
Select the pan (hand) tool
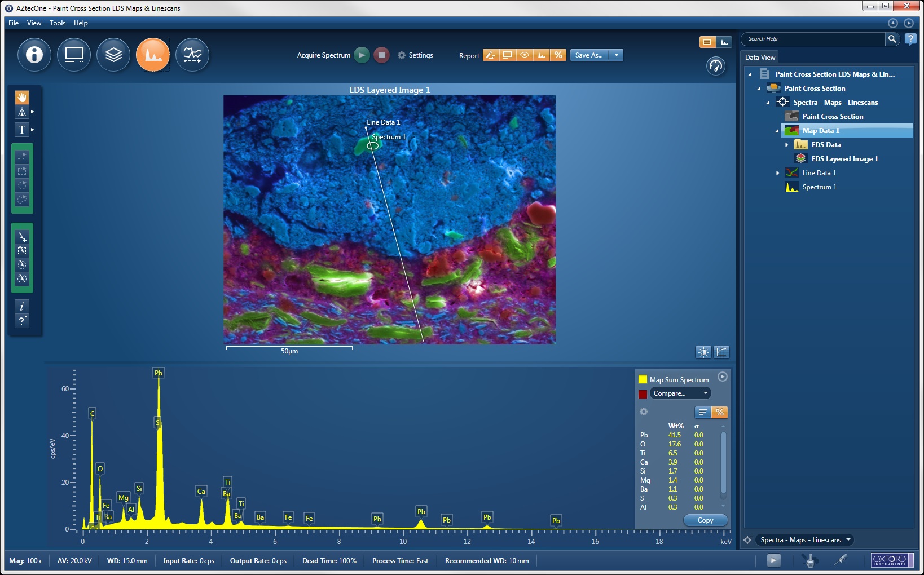[x=21, y=97]
